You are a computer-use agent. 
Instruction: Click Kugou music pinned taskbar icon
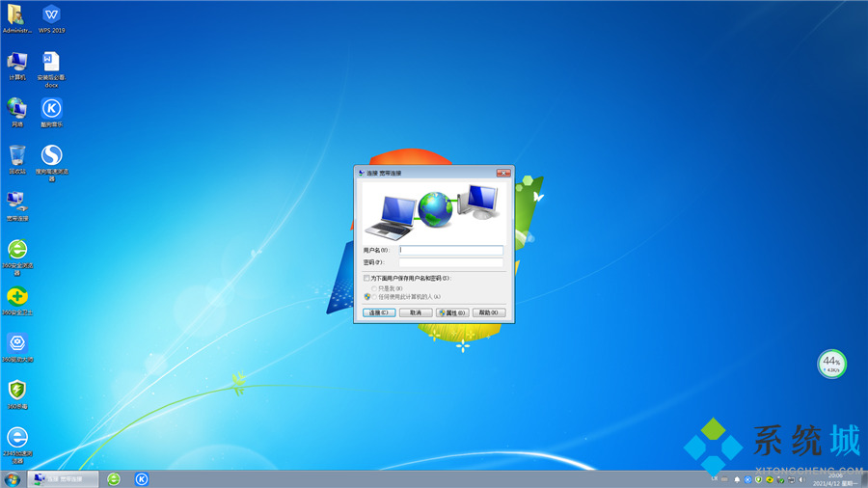point(142,479)
